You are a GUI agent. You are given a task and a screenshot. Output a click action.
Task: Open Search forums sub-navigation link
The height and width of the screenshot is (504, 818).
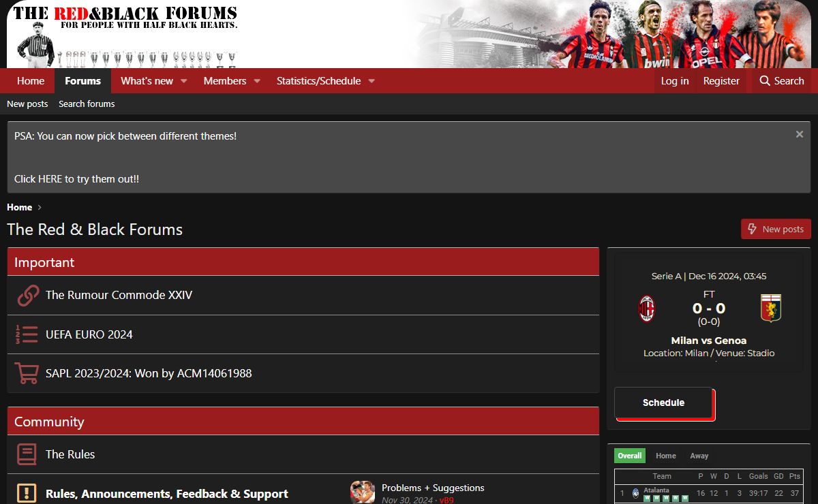point(87,104)
